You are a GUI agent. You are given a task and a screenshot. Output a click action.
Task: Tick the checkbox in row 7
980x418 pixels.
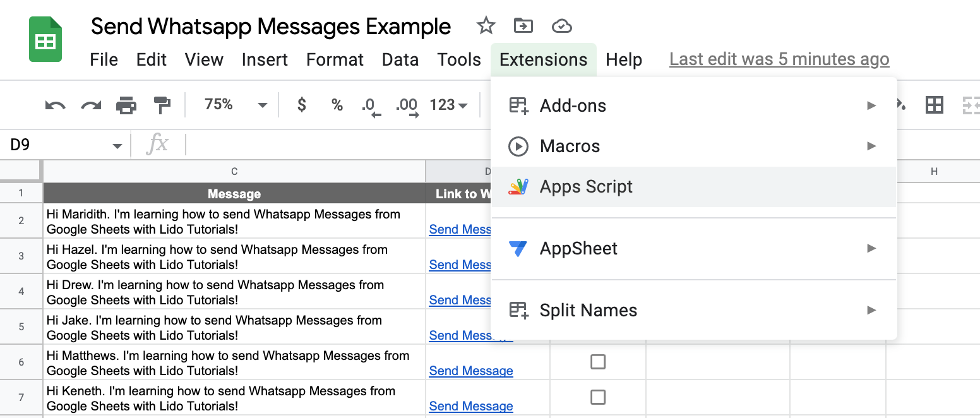(597, 397)
